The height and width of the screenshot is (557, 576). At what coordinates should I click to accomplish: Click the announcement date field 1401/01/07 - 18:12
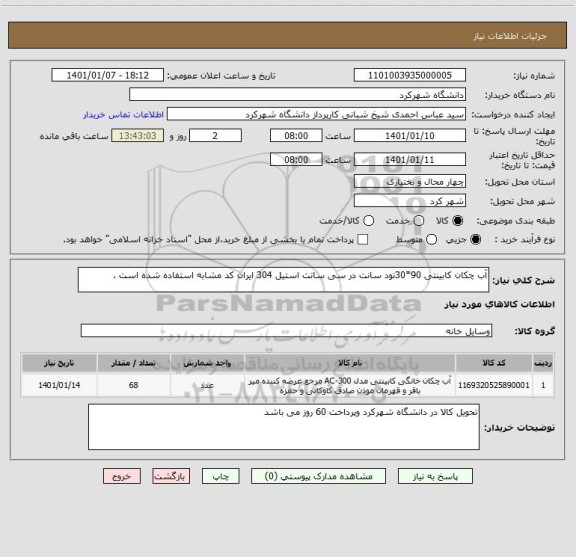(108, 75)
